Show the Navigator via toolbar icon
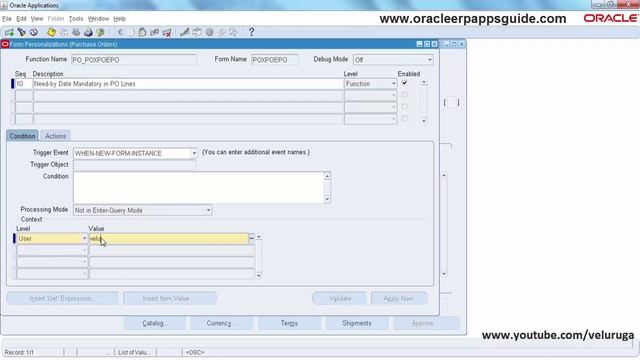Image resolution: width=640 pixels, height=360 pixels. point(34,32)
